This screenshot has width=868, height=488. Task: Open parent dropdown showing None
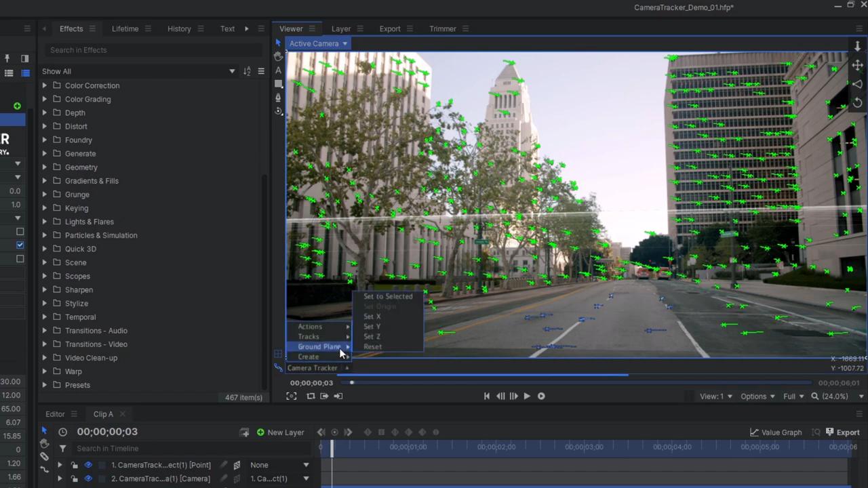click(x=279, y=465)
